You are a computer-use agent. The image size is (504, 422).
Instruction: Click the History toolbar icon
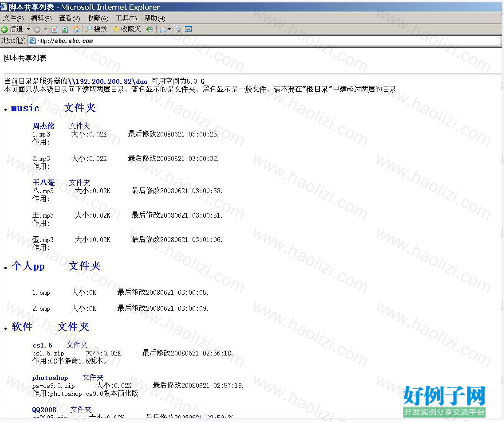point(150,30)
